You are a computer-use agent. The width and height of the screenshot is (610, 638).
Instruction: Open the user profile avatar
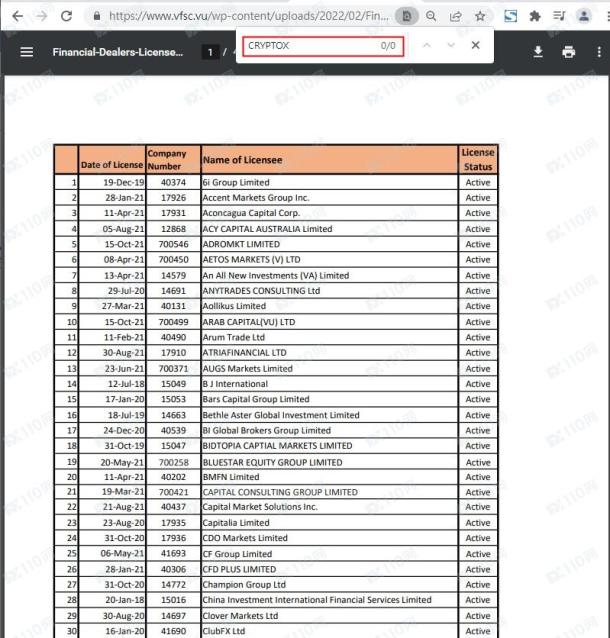[x=584, y=16]
